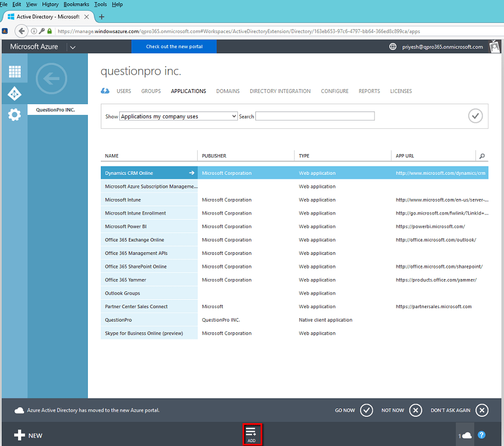Open the priyesh account menu

click(x=442, y=47)
